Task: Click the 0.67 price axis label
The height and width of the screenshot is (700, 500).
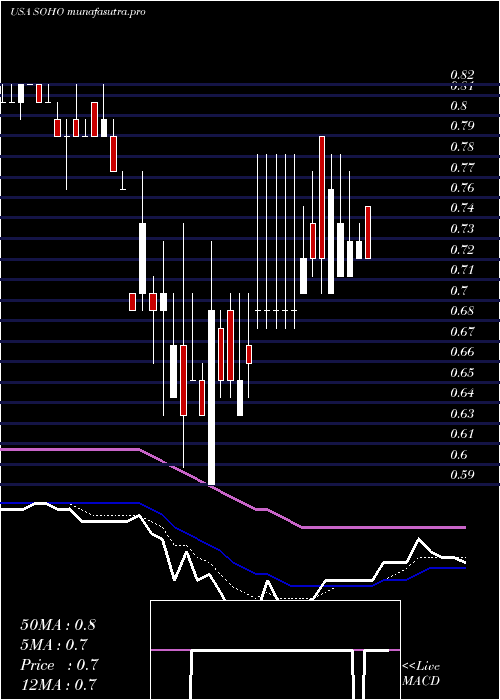Action: pos(462,332)
